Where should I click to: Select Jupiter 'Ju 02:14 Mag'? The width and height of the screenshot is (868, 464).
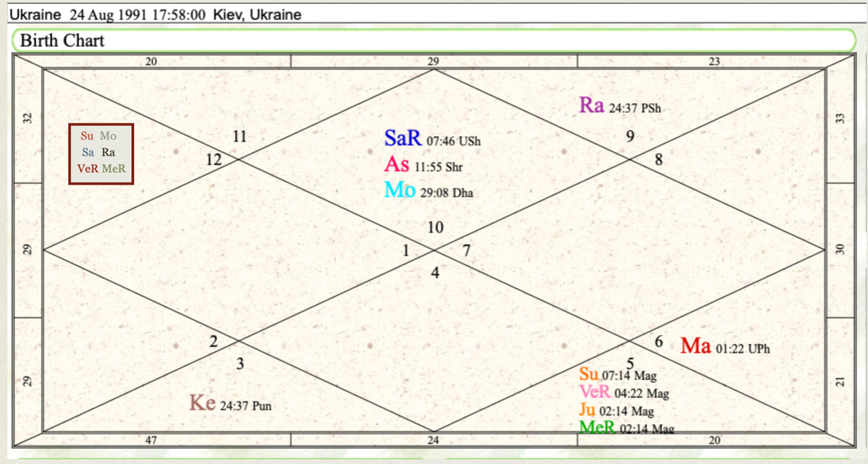click(616, 410)
